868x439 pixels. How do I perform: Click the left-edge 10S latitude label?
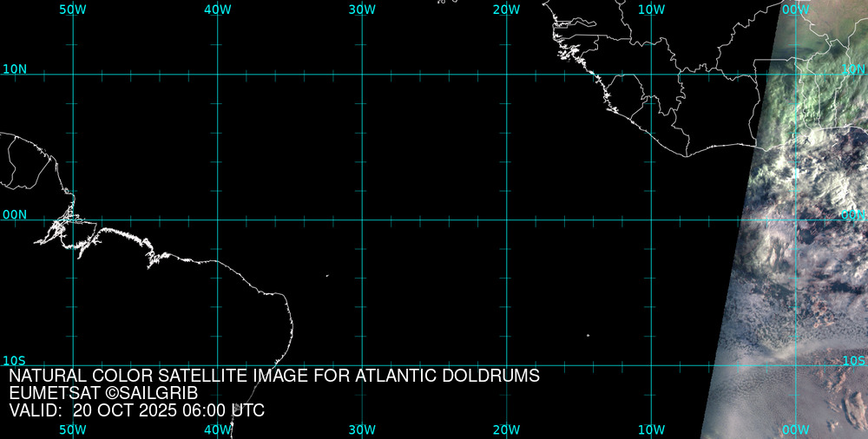click(x=15, y=360)
